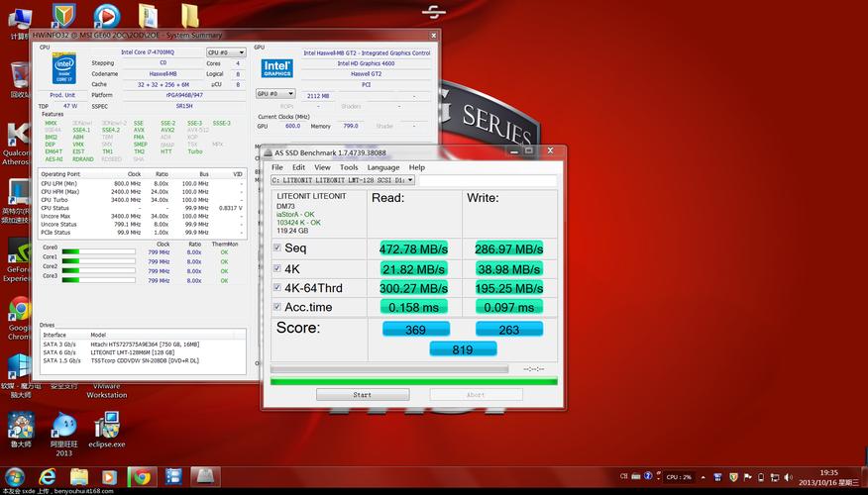The width and height of the screenshot is (868, 495).
Task: Click the green overall benchmark progress bar
Action: pos(413,381)
